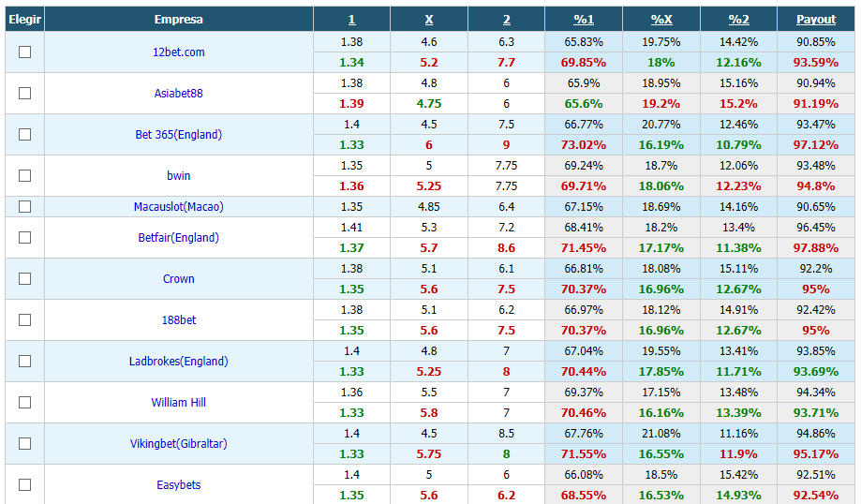
Task: Select the 188bet checkbox
Action: (24, 320)
